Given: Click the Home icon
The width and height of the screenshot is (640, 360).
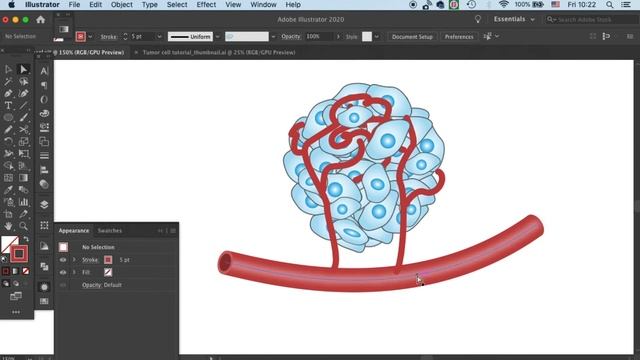Looking at the screenshot, I should (x=40, y=20).
